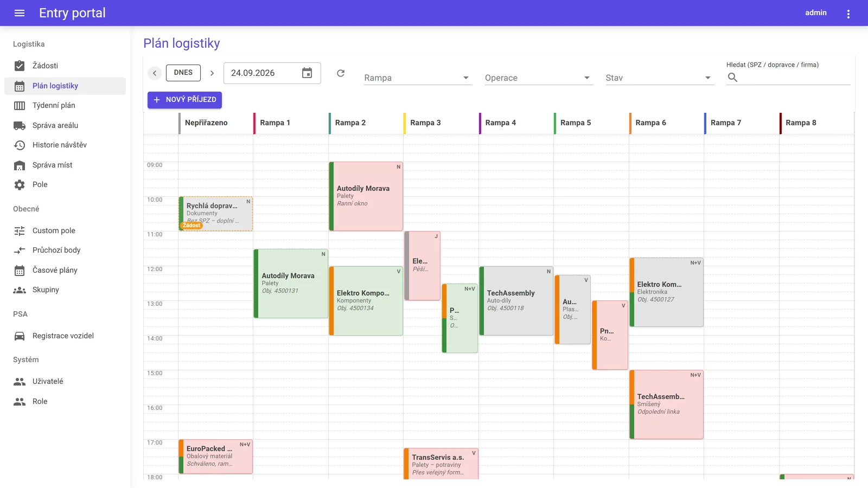Go to previous day with left chevron
This screenshot has height=488, width=868.
click(155, 73)
